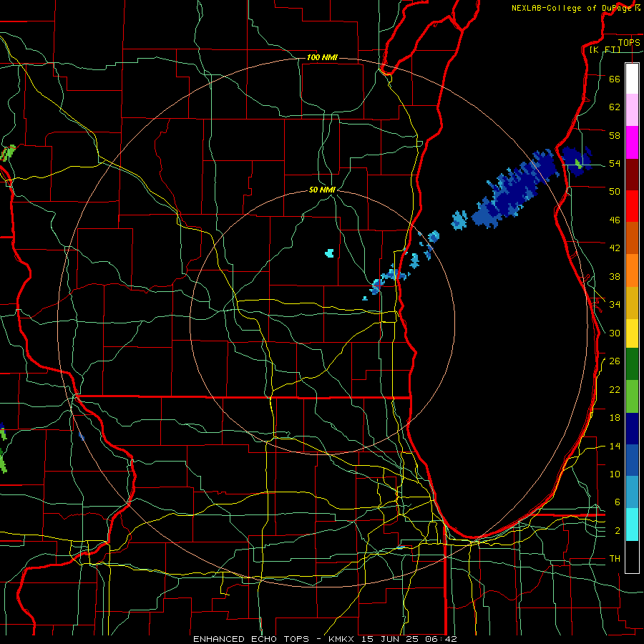This screenshot has height=644, width=644.
Task: Click the black TH threshold legend swatch
Action: [632, 557]
